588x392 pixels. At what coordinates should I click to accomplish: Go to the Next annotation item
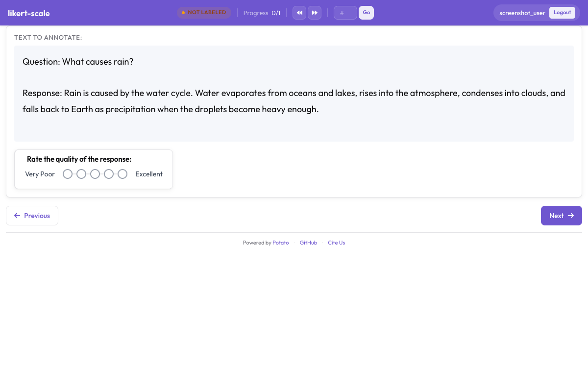(561, 216)
